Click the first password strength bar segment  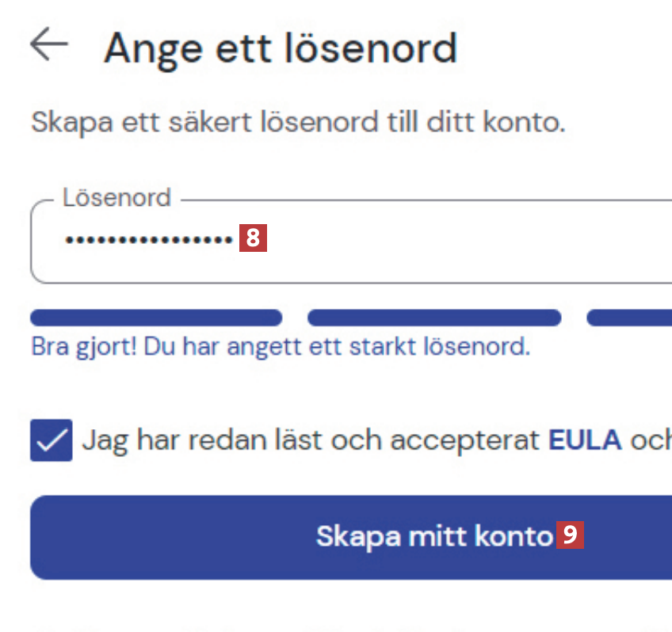156,318
